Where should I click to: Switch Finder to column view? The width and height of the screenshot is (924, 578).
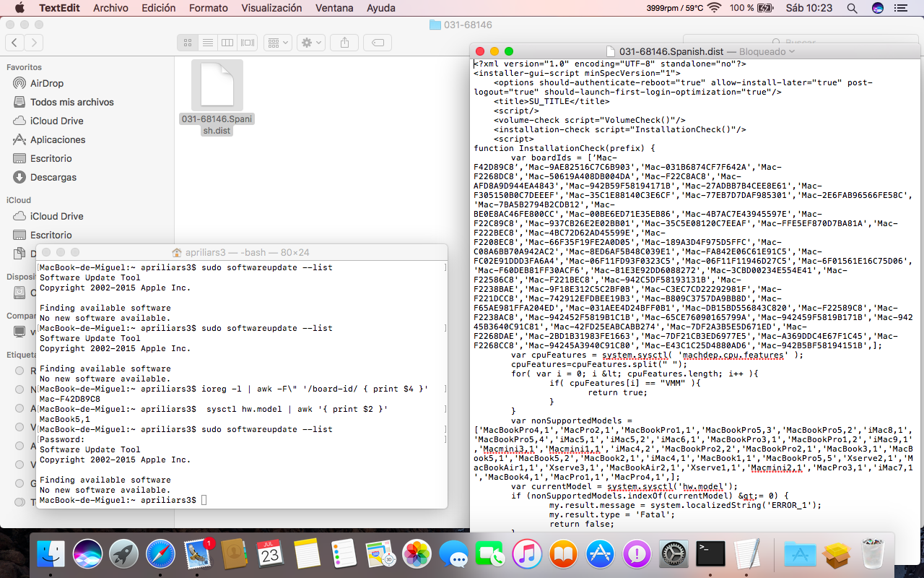(227, 43)
